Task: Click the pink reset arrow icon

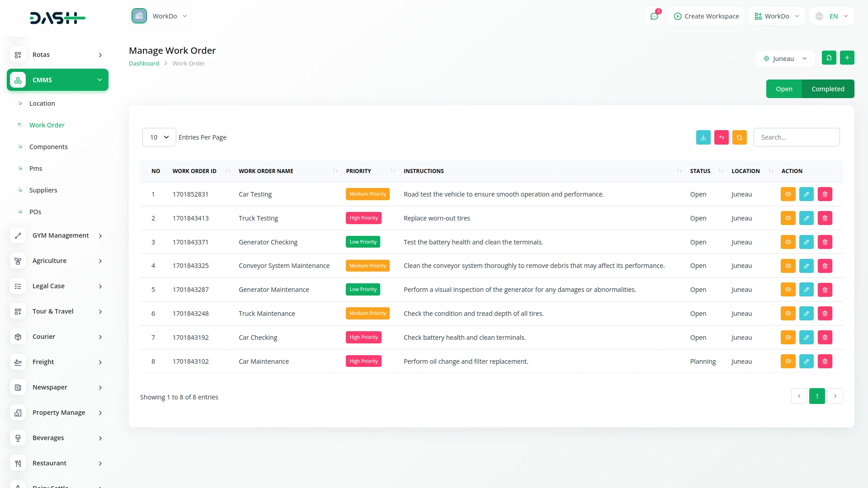Action: pyautogui.click(x=721, y=137)
